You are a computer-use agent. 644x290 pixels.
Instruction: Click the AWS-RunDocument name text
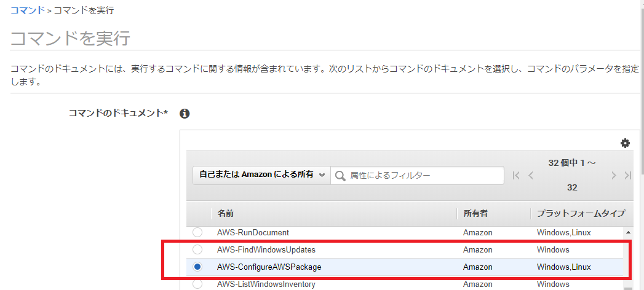point(253,233)
